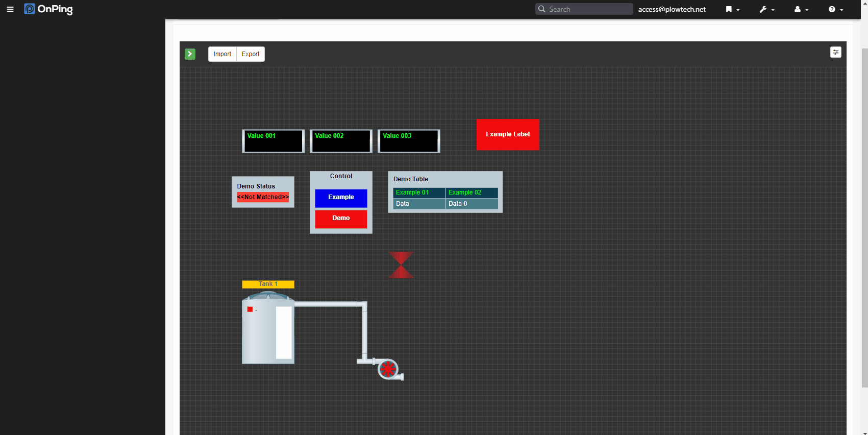Open the canvas settings sliders icon

click(x=835, y=52)
